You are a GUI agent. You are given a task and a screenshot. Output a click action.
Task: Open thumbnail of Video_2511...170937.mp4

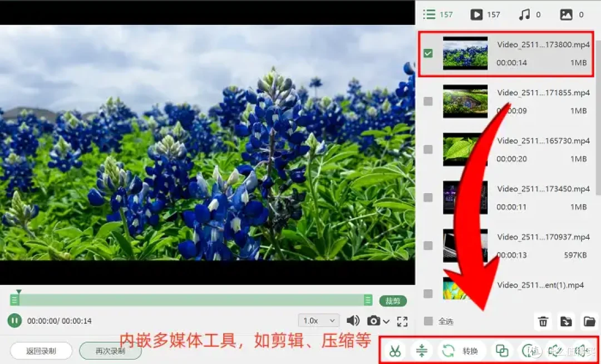point(465,245)
